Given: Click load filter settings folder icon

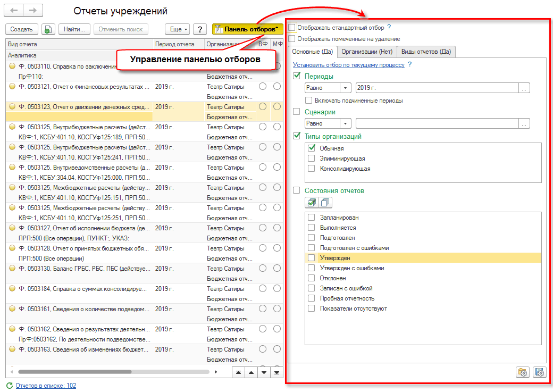Looking at the screenshot, I should tap(523, 372).
